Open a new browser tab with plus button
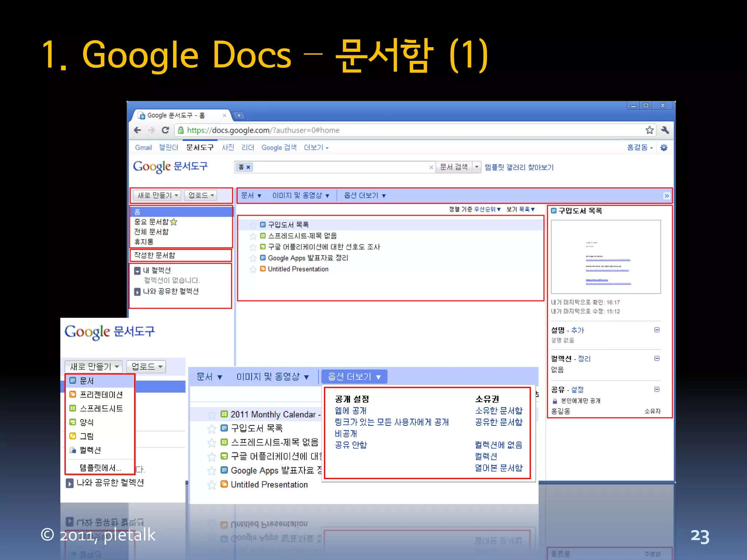Viewport: 747px width, 560px height. tap(239, 116)
